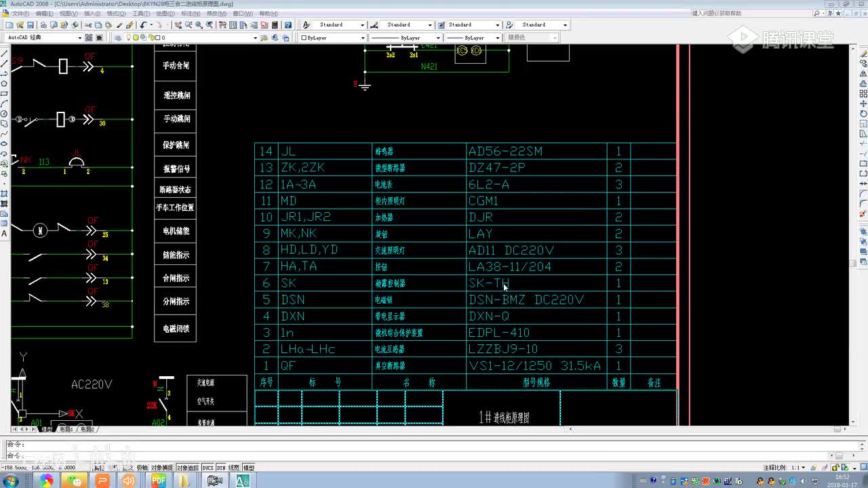The image size is (868, 488).
Task: Click layer 0's color square
Action: [x=157, y=38]
